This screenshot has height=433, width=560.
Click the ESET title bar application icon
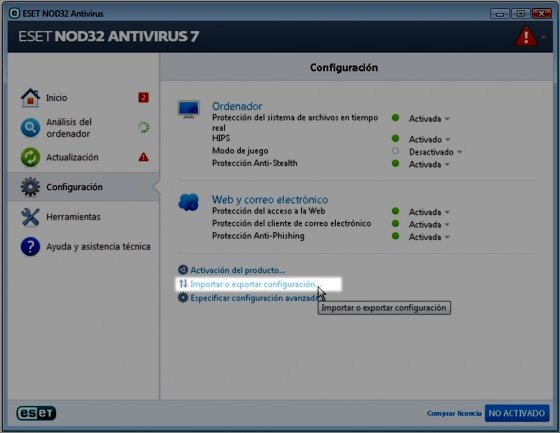[14, 14]
